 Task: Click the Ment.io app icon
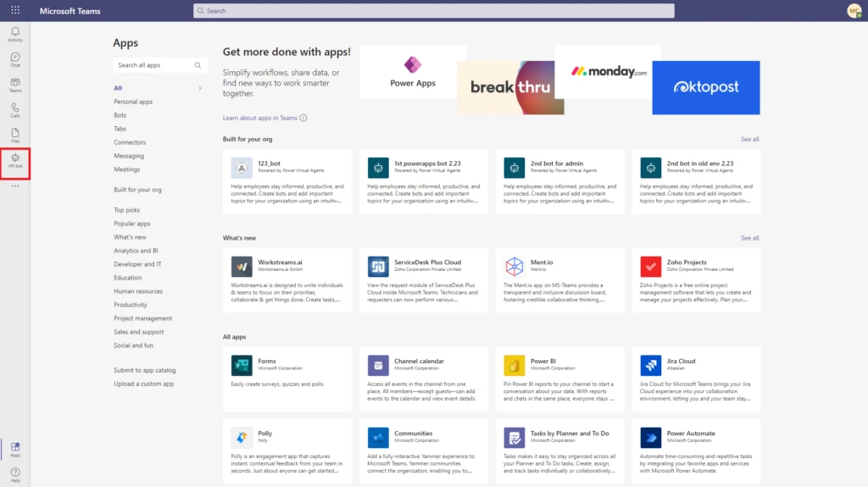pyautogui.click(x=515, y=266)
